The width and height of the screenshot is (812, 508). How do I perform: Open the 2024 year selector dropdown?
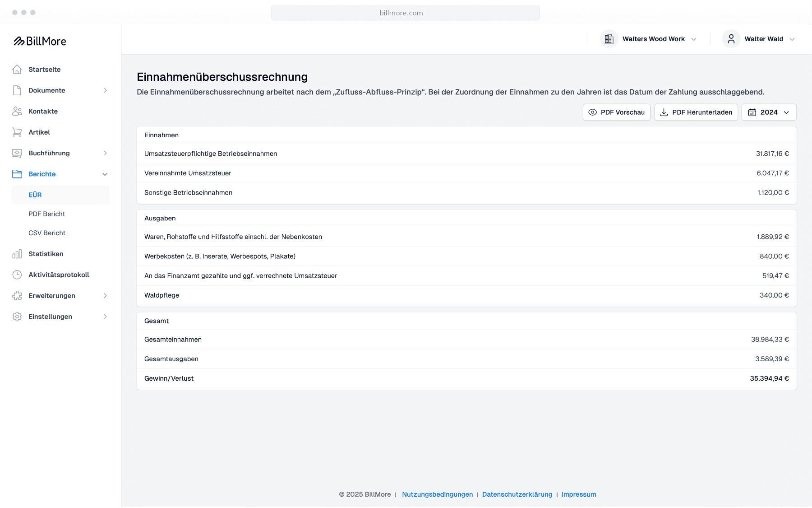pos(769,112)
